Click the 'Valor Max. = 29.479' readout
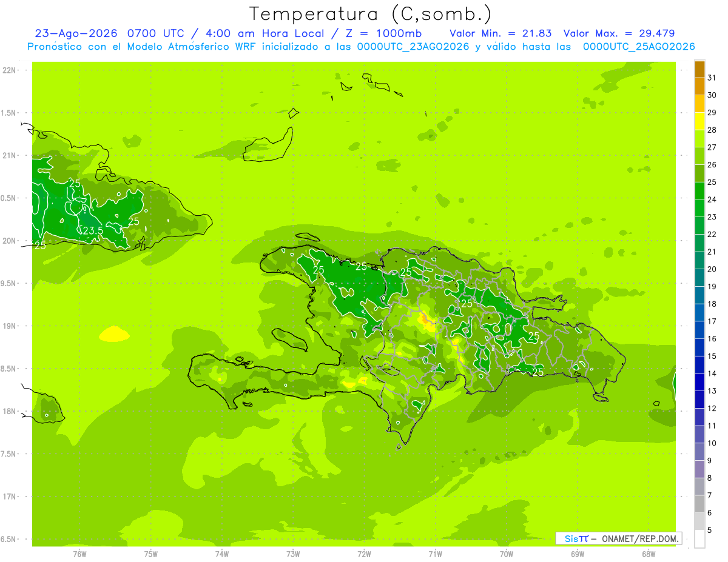728x562 pixels. (x=619, y=33)
